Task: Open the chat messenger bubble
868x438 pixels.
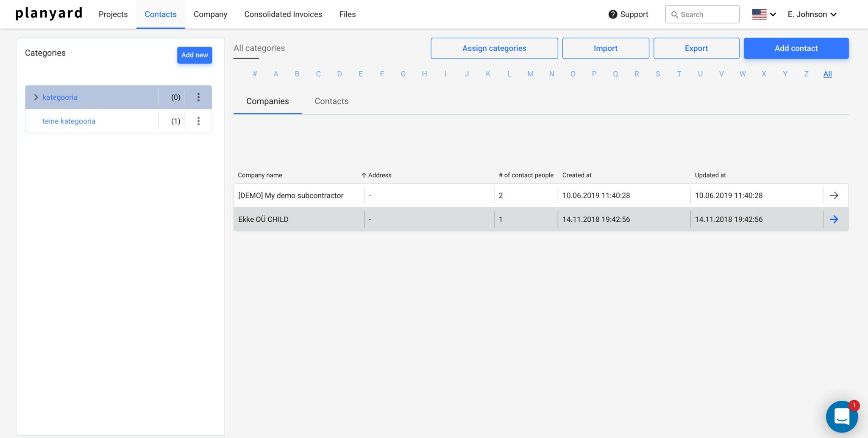Action: point(842,417)
